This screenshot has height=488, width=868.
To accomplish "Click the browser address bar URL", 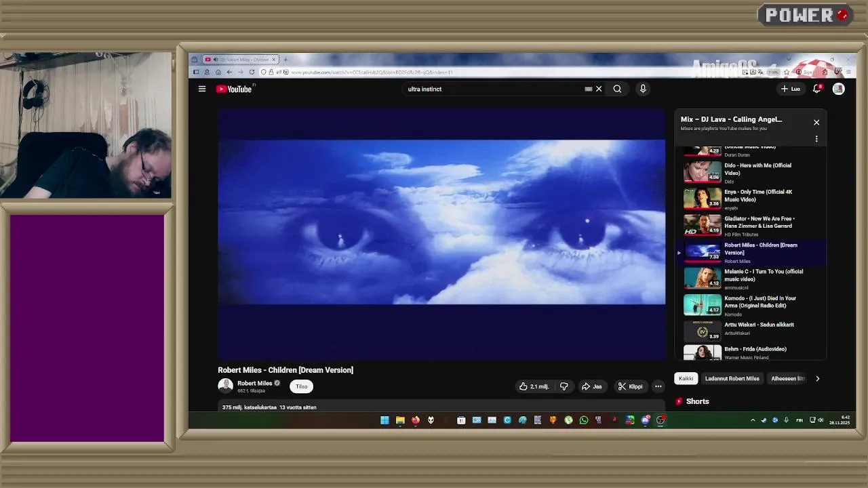I will tap(372, 72).
